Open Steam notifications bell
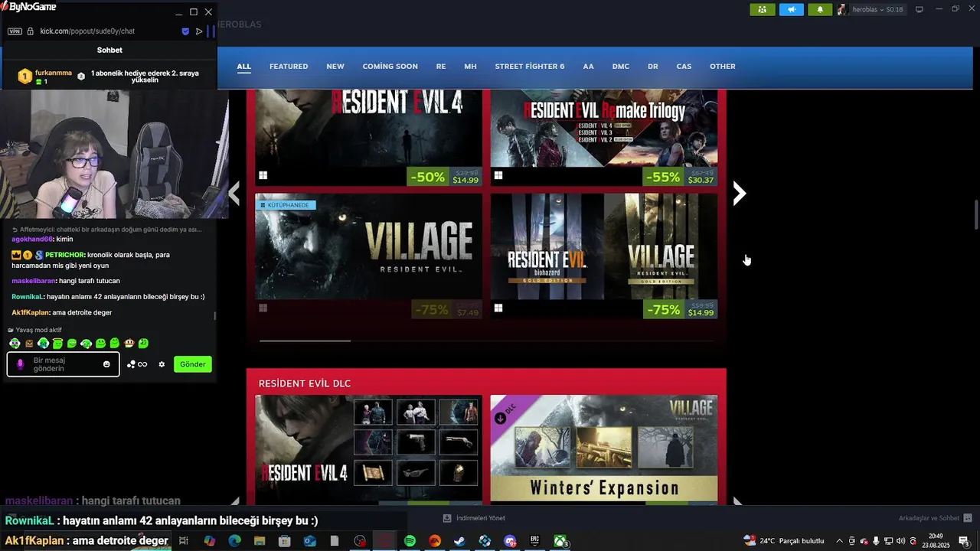 click(x=820, y=9)
